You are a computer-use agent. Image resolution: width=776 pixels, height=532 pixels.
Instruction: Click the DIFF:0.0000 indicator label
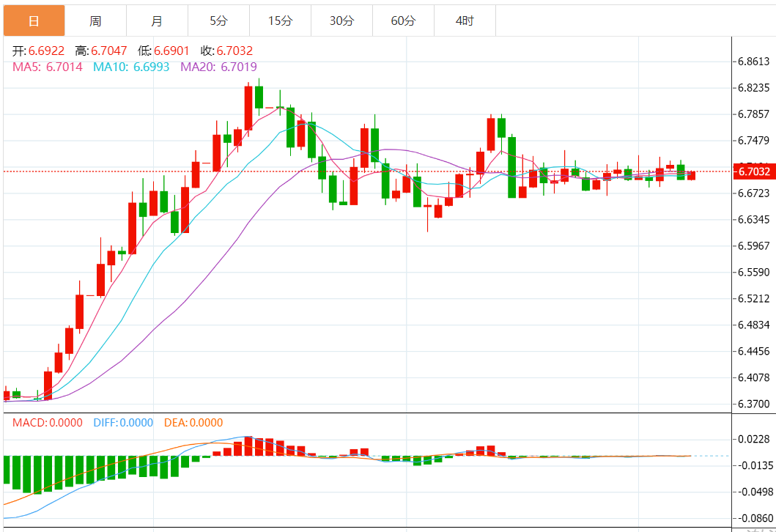pyautogui.click(x=123, y=423)
